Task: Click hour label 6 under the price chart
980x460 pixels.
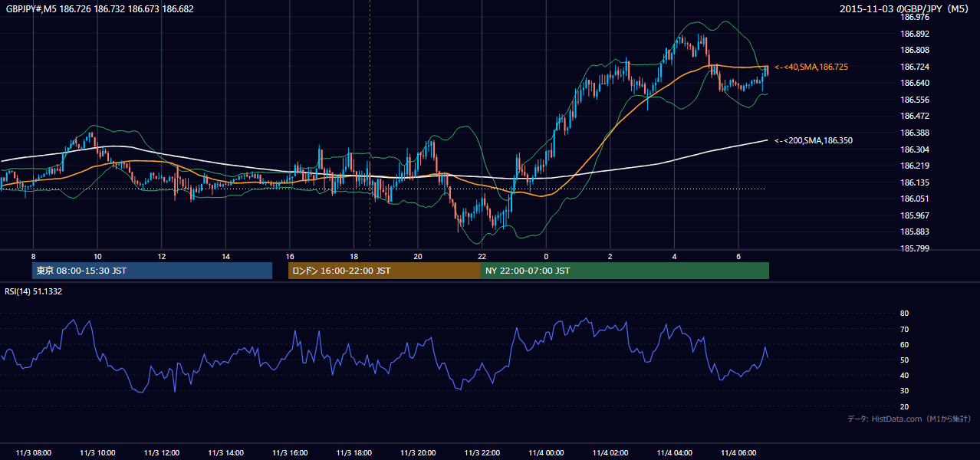Action: coord(738,256)
